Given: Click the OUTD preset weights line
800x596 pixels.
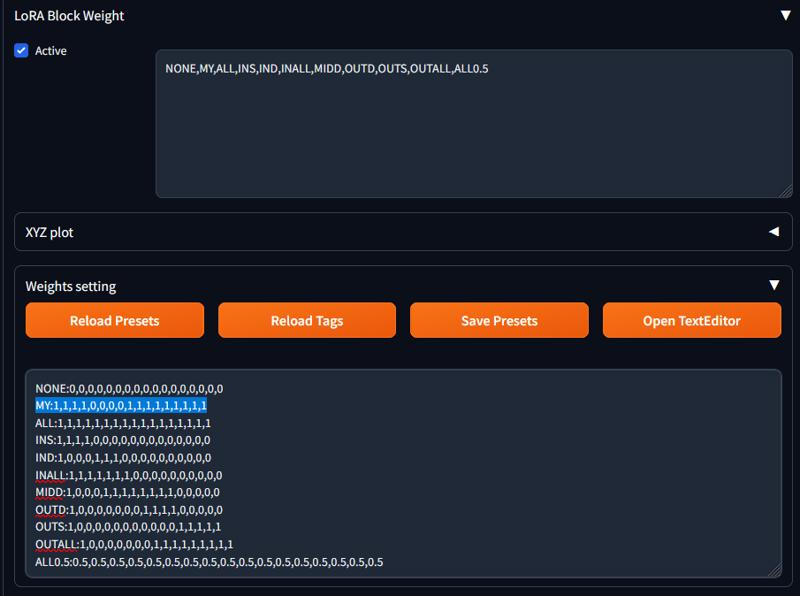Looking at the screenshot, I should coord(129,510).
